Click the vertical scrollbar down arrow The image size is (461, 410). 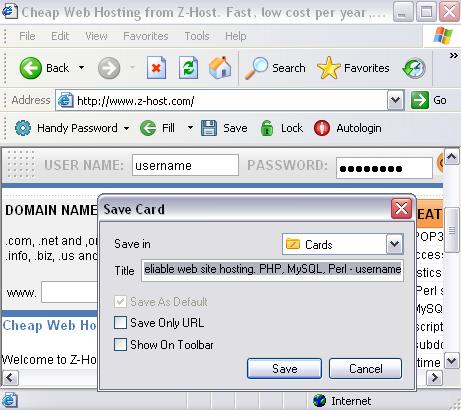[452, 361]
